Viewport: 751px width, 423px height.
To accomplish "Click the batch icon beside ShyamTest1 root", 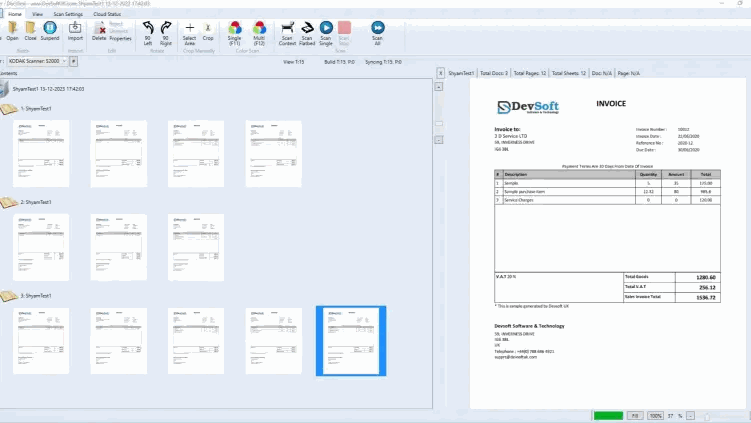I will tap(4, 89).
